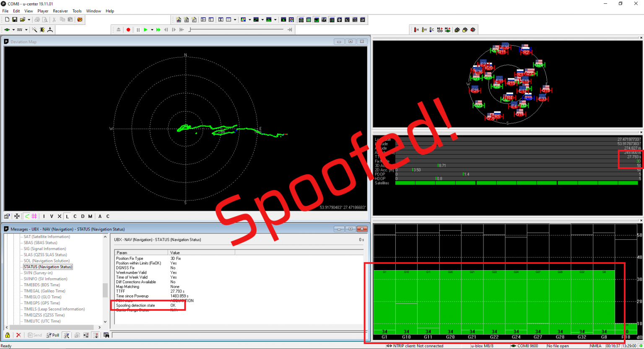Click the New file icon on the toolbar
Image resolution: width=644 pixels, height=349 pixels.
click(x=7, y=19)
